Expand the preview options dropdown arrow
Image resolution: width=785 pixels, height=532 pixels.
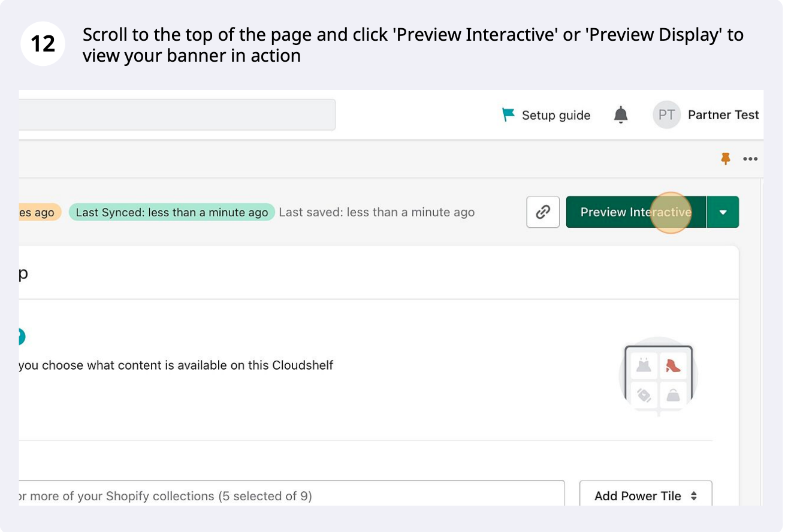(x=723, y=212)
